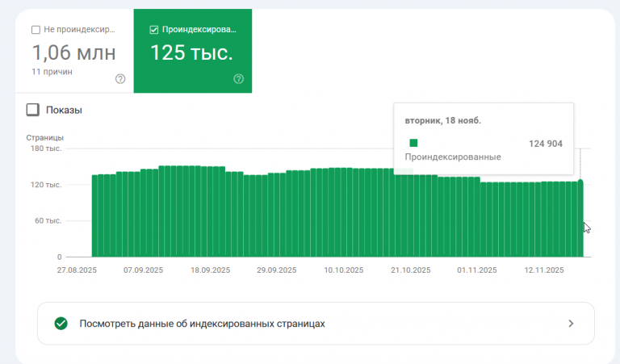Viewport: 620px width, 364px height.
Task: Click the '12.11.2025' axis date
Action: (x=544, y=270)
